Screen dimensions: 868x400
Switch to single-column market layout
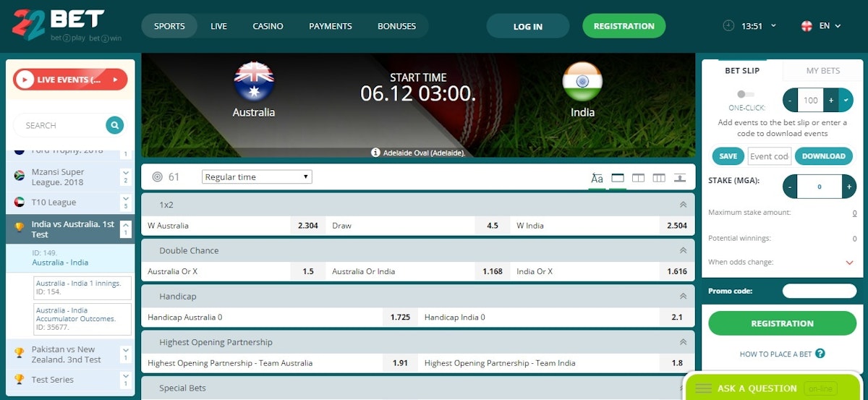[618, 177]
